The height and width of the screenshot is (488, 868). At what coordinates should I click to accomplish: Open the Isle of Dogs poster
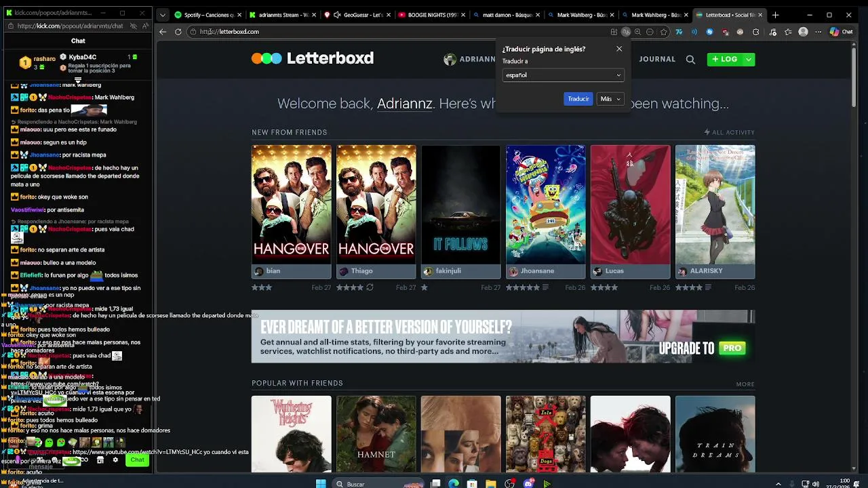tap(546, 434)
